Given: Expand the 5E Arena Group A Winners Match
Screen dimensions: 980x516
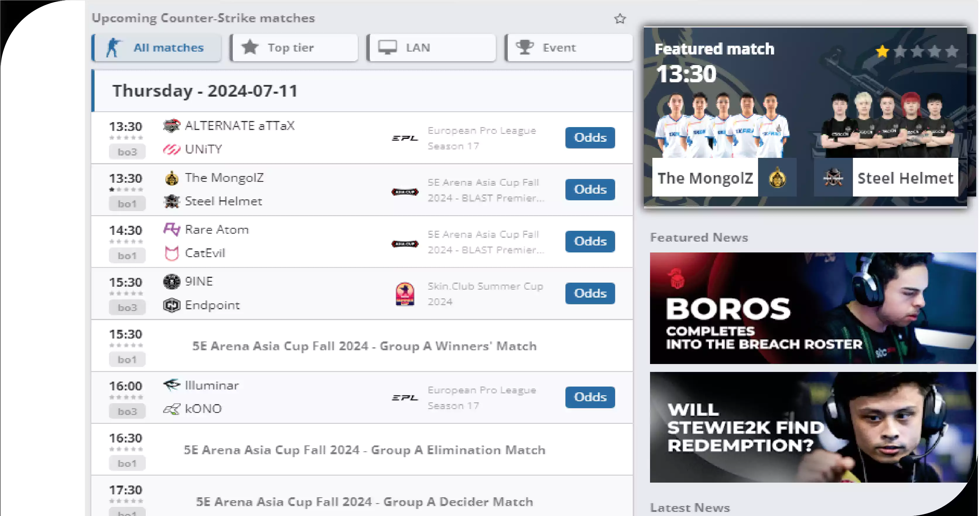Looking at the screenshot, I should tap(364, 345).
